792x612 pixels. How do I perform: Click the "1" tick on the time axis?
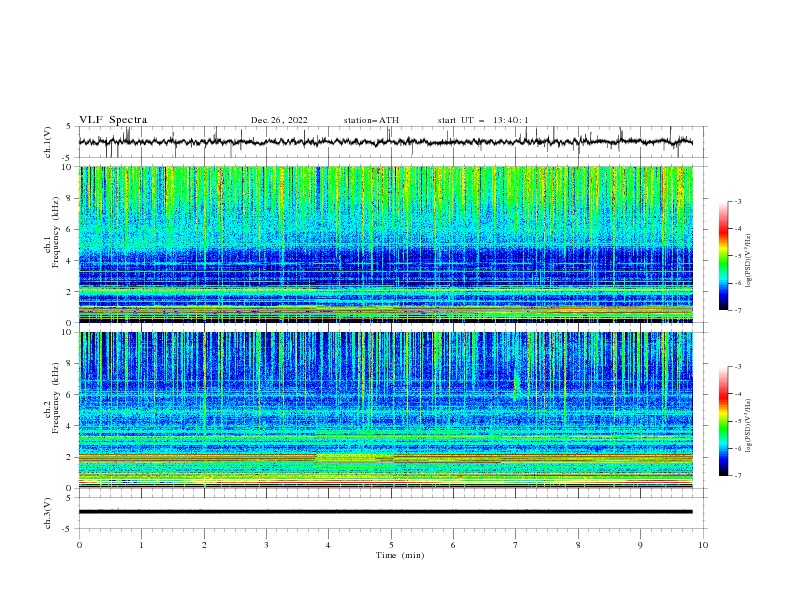pyautogui.click(x=141, y=545)
